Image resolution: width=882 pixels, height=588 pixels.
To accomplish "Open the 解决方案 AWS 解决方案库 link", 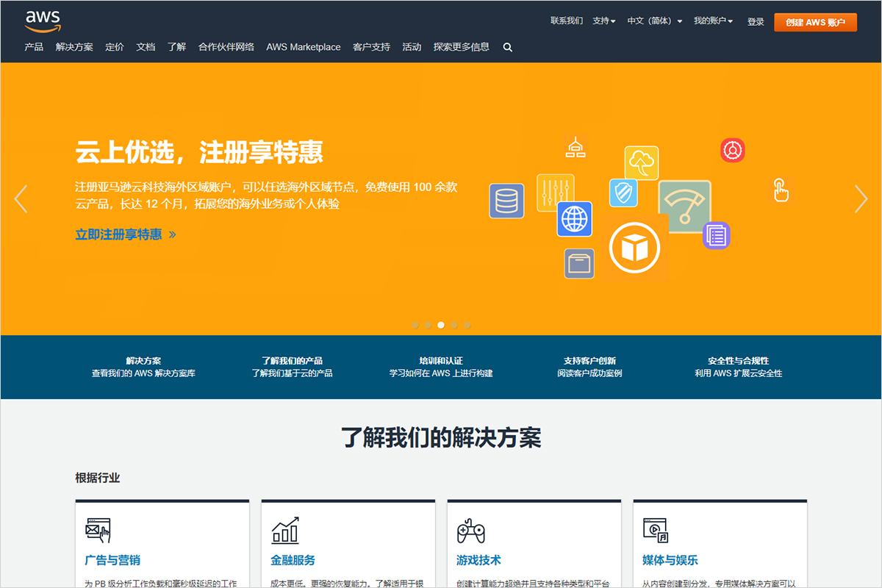I will [143, 367].
